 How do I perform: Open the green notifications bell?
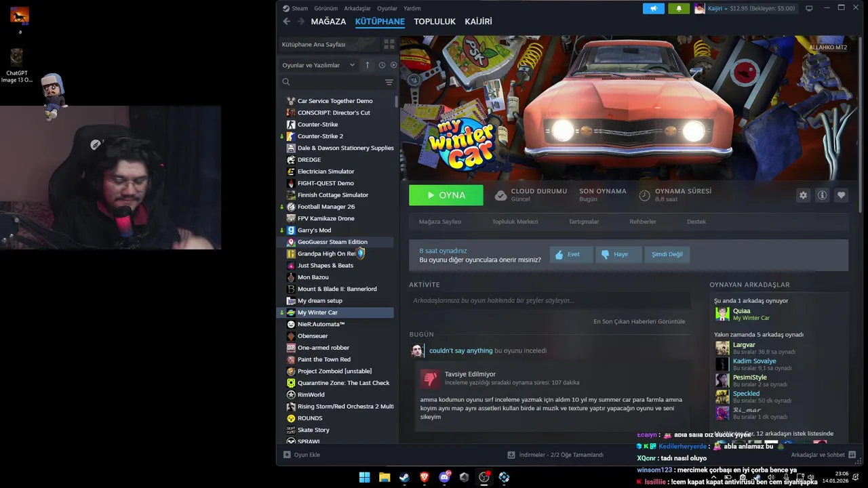(x=679, y=9)
